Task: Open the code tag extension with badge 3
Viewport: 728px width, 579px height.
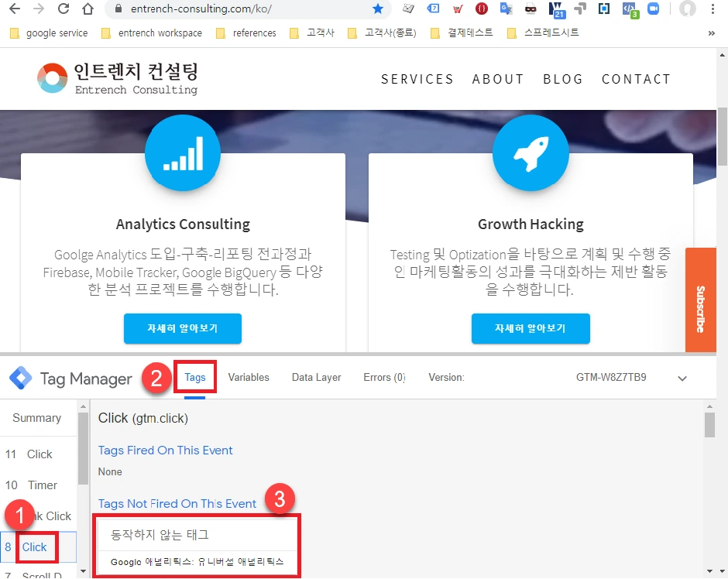Action: (630, 10)
